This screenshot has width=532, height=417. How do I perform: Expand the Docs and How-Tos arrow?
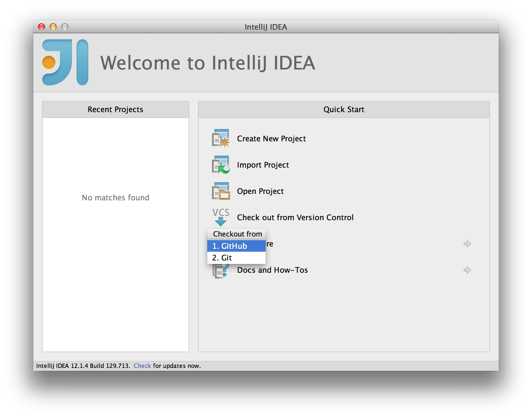tap(467, 270)
